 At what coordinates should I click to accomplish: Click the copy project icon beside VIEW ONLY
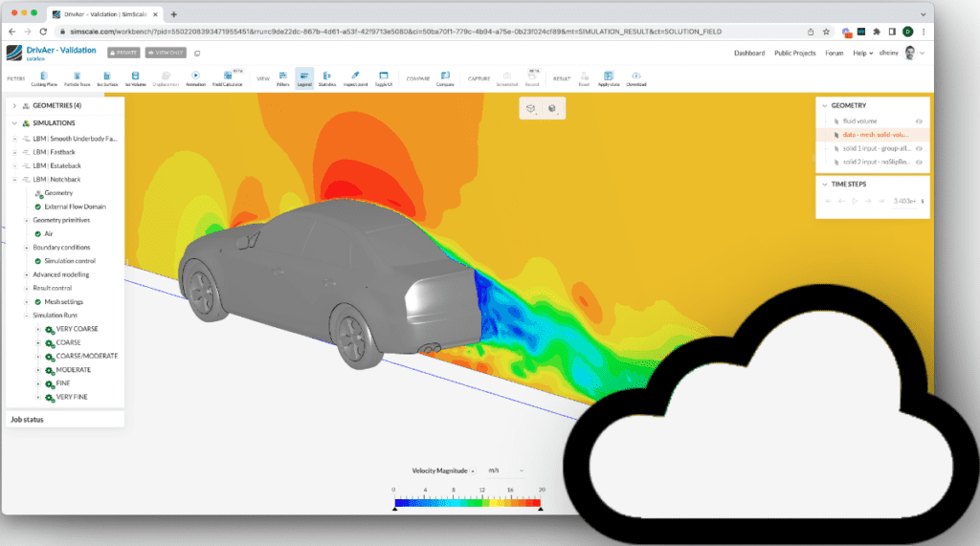coord(197,54)
